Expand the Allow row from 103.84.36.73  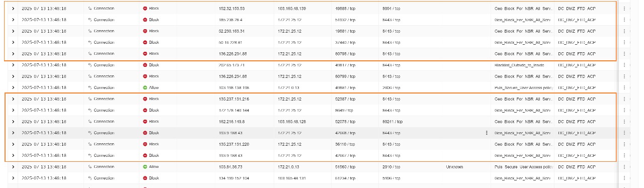[13, 166]
